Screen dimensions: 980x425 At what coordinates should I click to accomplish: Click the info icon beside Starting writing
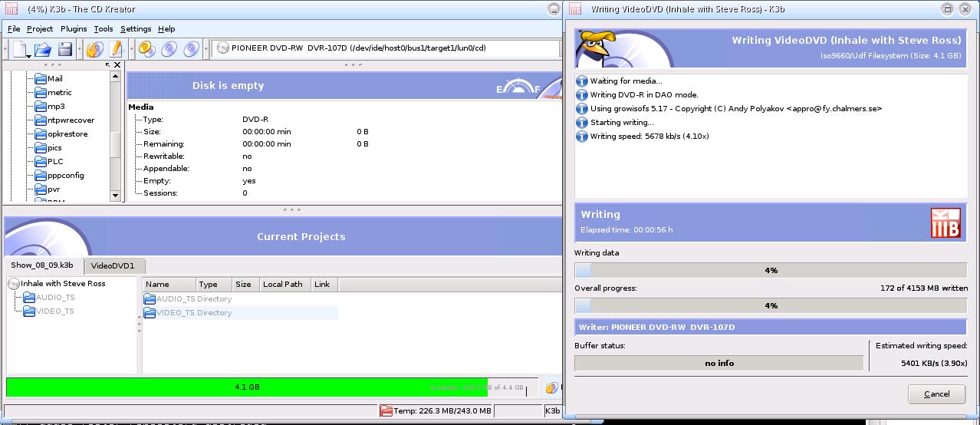click(x=581, y=123)
